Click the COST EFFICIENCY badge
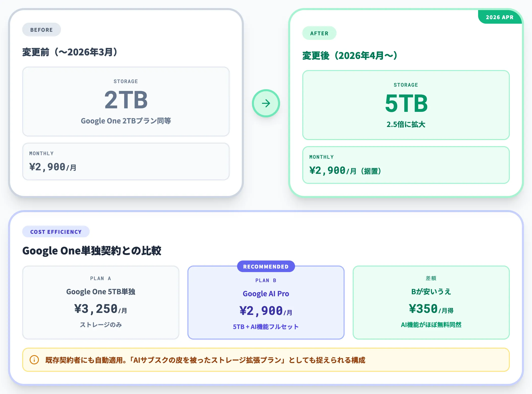532x394 pixels. [56, 232]
